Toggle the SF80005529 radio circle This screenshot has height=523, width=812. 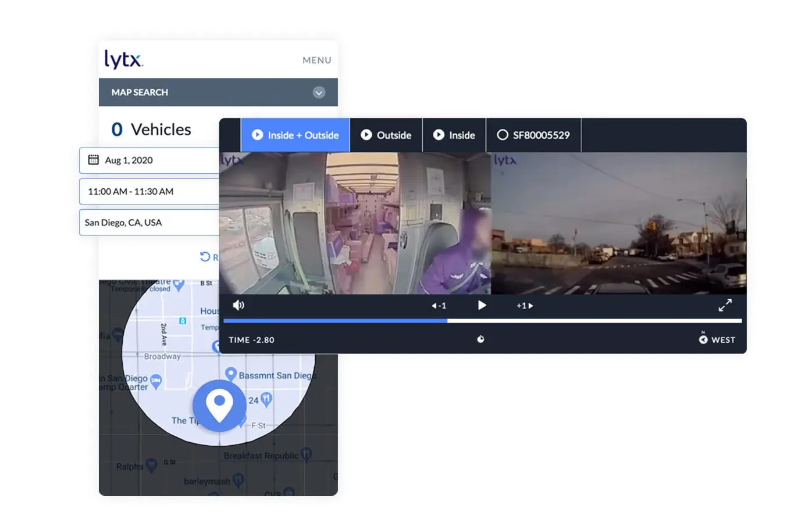[x=503, y=135]
